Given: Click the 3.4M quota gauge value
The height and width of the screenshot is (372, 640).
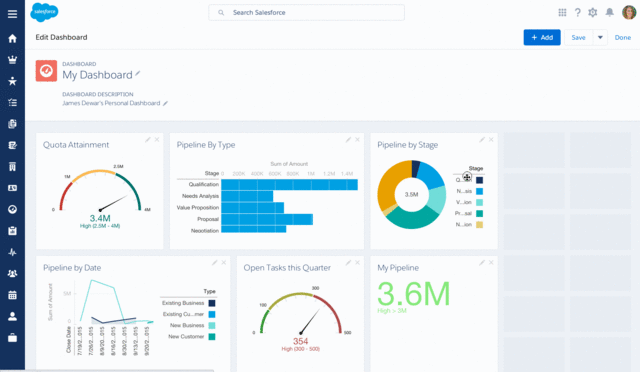Looking at the screenshot, I should pos(100,218).
